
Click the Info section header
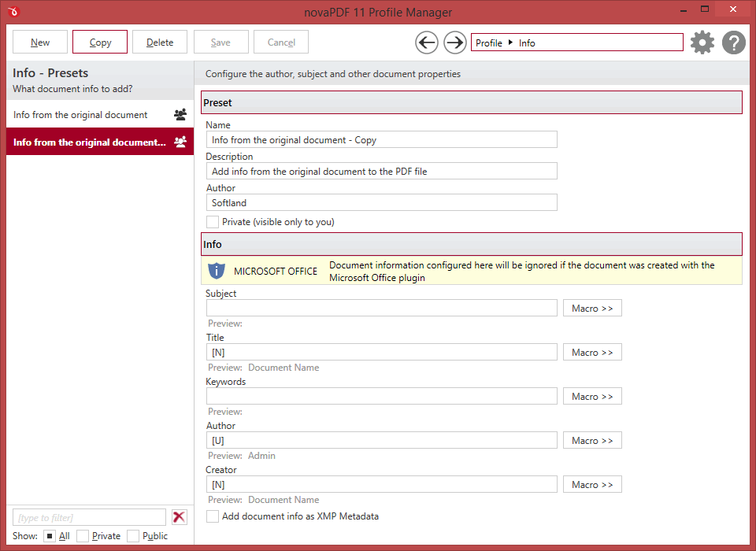(x=472, y=244)
